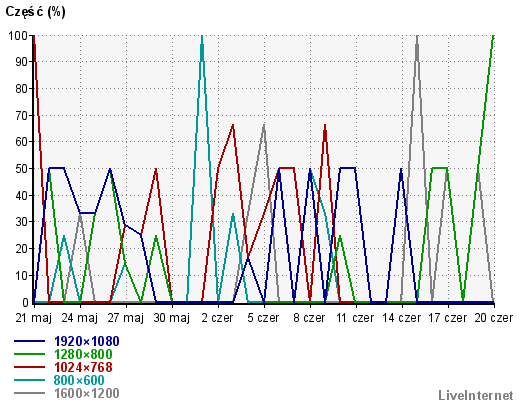
Task: Click the 30 maj date label
Action: click(x=172, y=318)
